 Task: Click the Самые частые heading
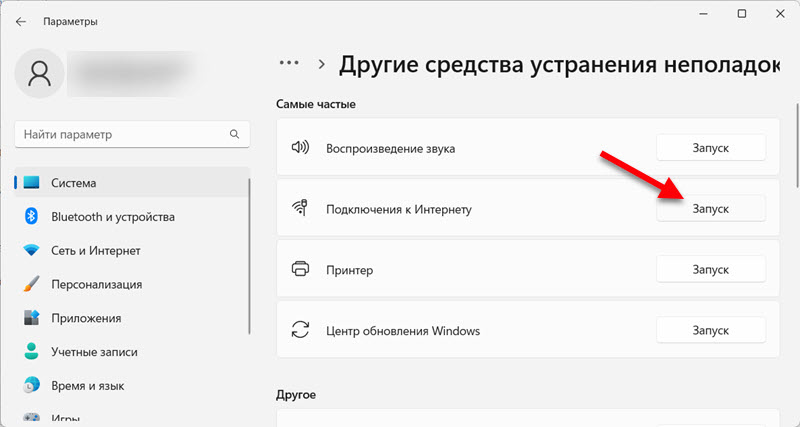coord(316,104)
